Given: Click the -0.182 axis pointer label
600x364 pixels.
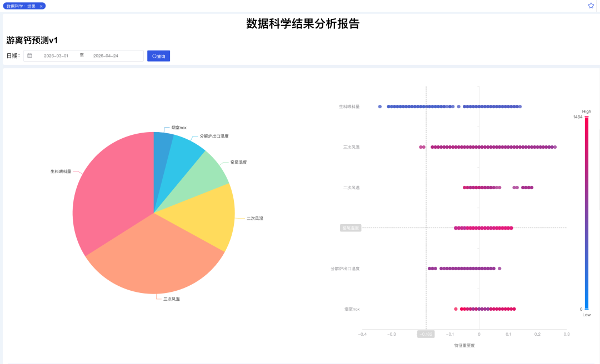Looking at the screenshot, I should point(426,334).
